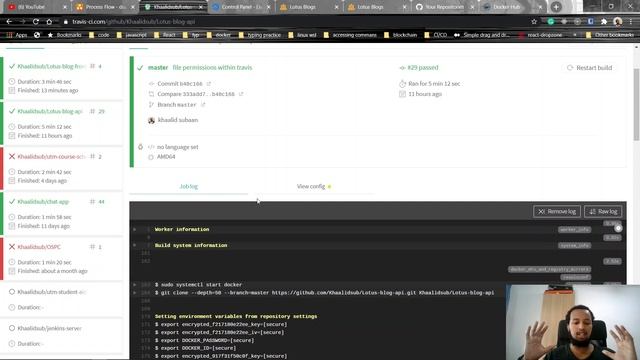Image resolution: width=640 pixels, height=360 pixels.
Task: Open the blockchain bookmarks folder
Action: pyautogui.click(x=401, y=35)
